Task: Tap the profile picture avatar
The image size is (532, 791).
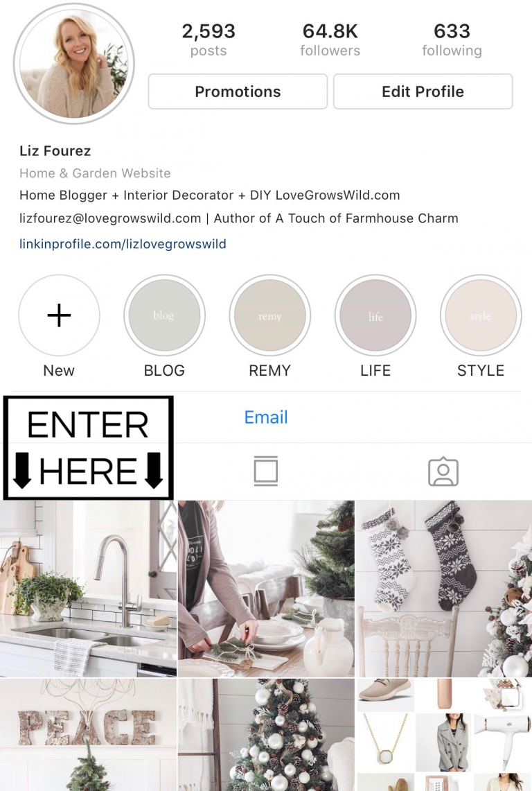Action: (74, 63)
